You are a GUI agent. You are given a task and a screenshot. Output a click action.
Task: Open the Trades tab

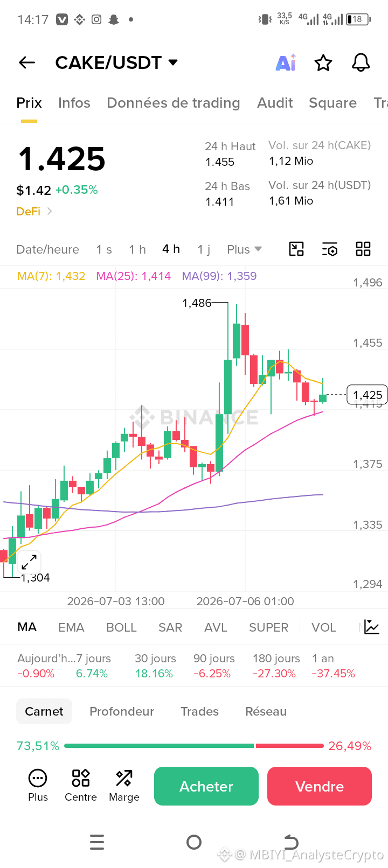click(x=199, y=711)
